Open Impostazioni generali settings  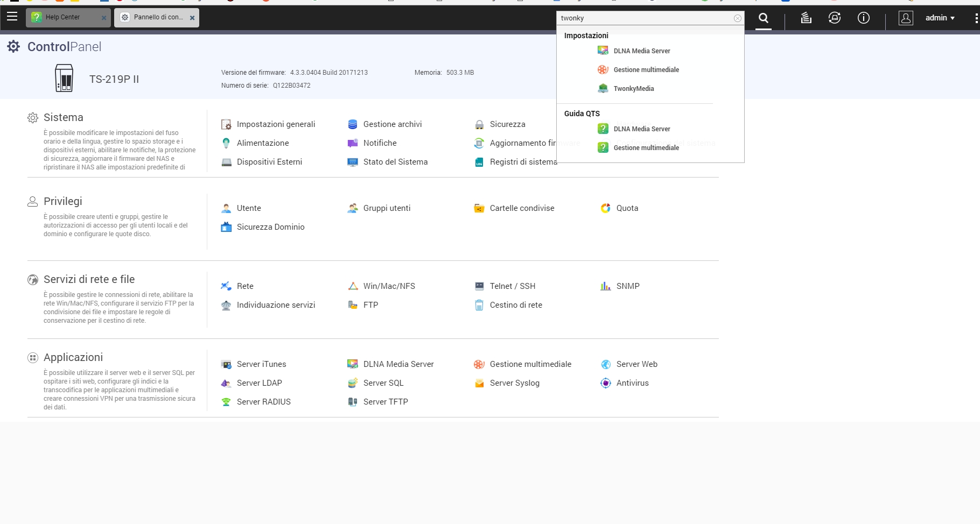point(276,124)
